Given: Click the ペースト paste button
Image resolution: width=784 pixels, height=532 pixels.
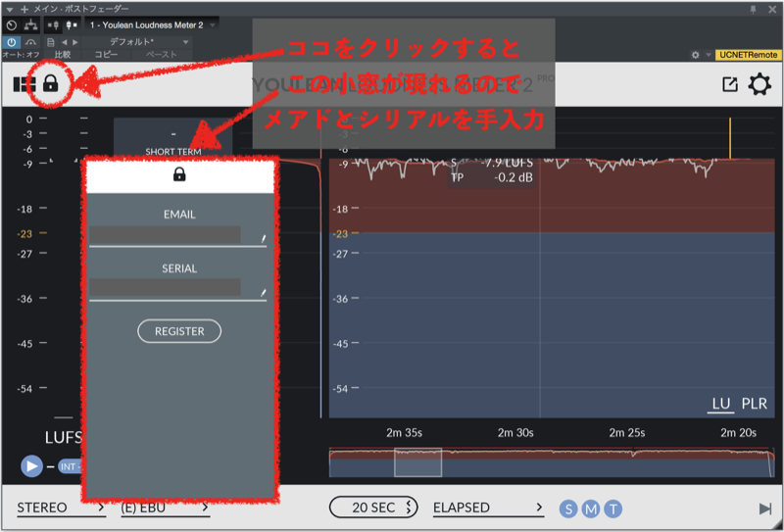Looking at the screenshot, I should pyautogui.click(x=161, y=55).
